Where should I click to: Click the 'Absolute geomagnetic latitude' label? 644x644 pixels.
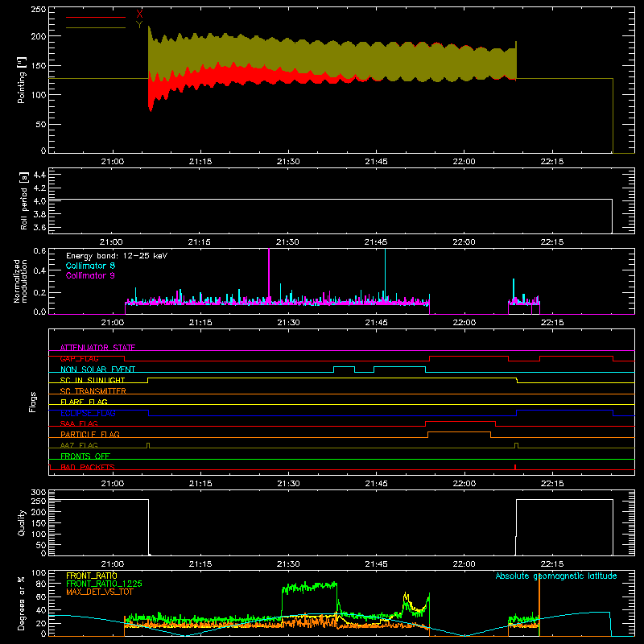click(556, 576)
